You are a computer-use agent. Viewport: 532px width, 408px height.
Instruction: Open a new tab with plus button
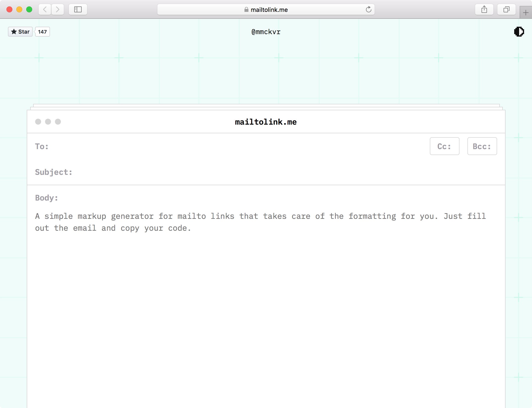click(526, 13)
